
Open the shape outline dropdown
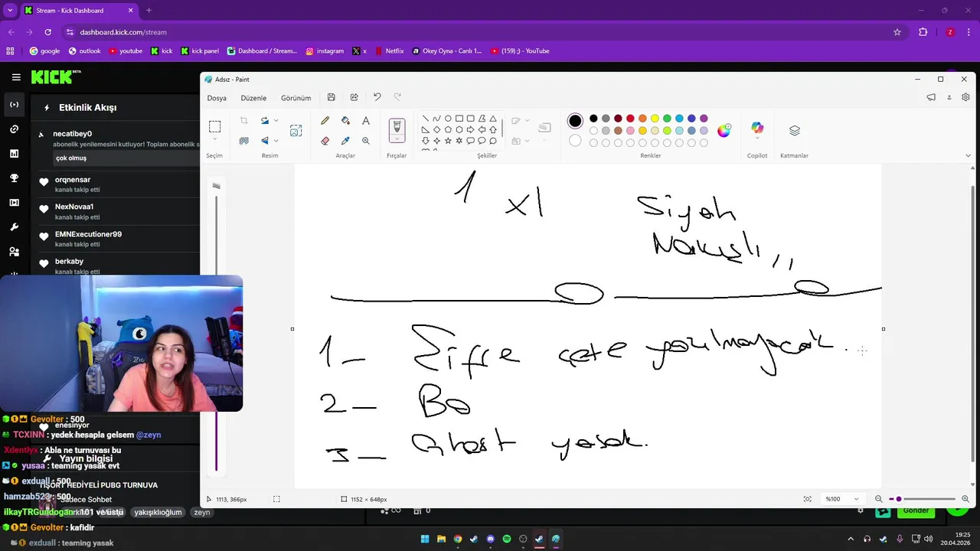(527, 121)
